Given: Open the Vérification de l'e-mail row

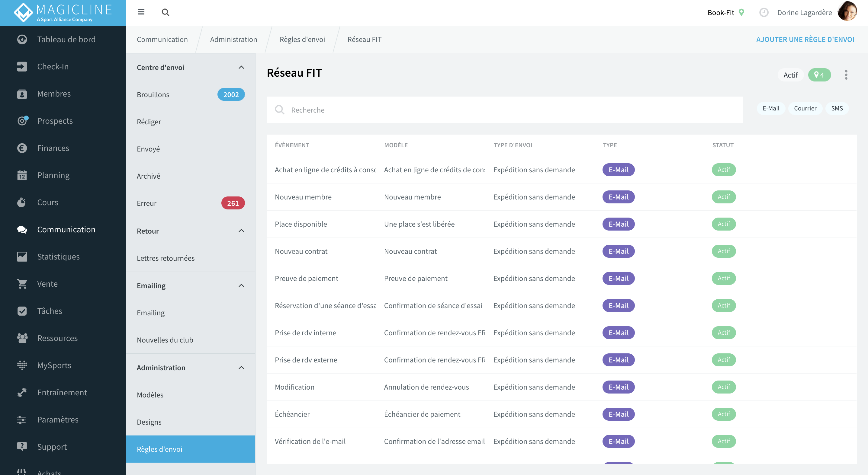Looking at the screenshot, I should click(x=562, y=441).
